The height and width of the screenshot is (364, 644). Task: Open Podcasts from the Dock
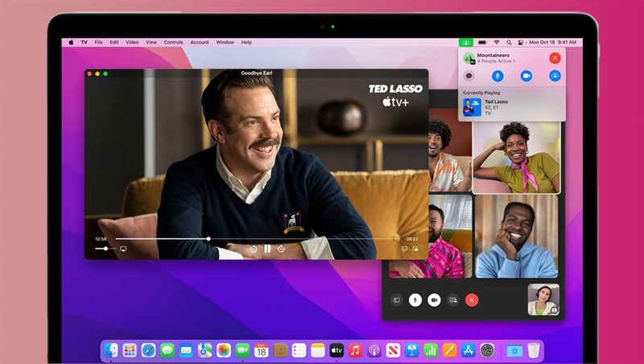click(x=374, y=350)
